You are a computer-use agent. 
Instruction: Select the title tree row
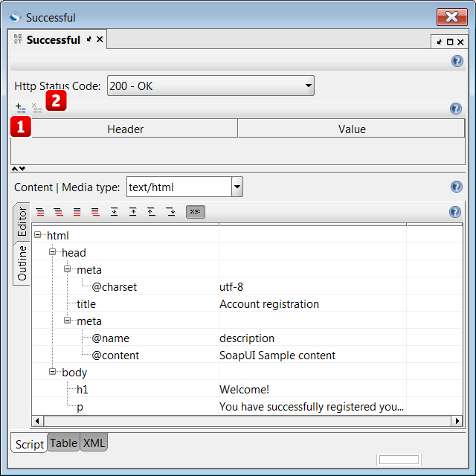tap(86, 304)
